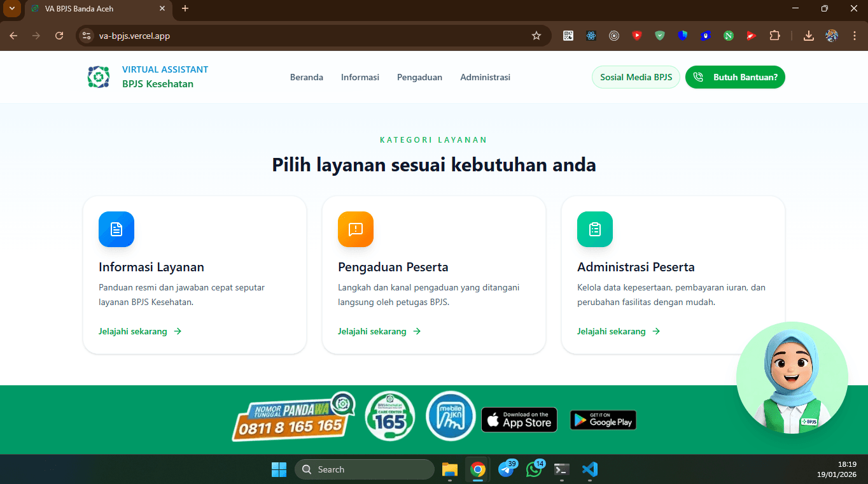
Task: Select Pengaduan in the navigation bar
Action: click(x=419, y=77)
